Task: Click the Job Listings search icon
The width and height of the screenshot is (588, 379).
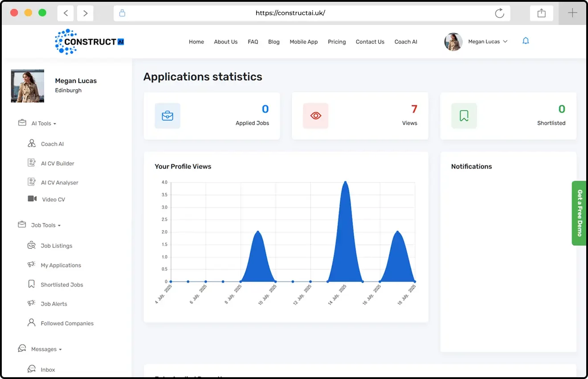Action: 32,245
